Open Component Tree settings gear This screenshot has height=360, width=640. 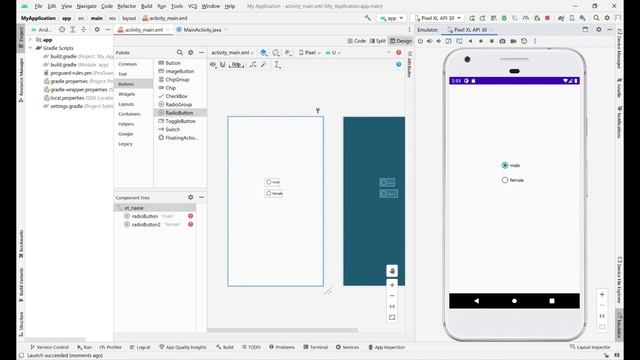pyautogui.click(x=191, y=197)
